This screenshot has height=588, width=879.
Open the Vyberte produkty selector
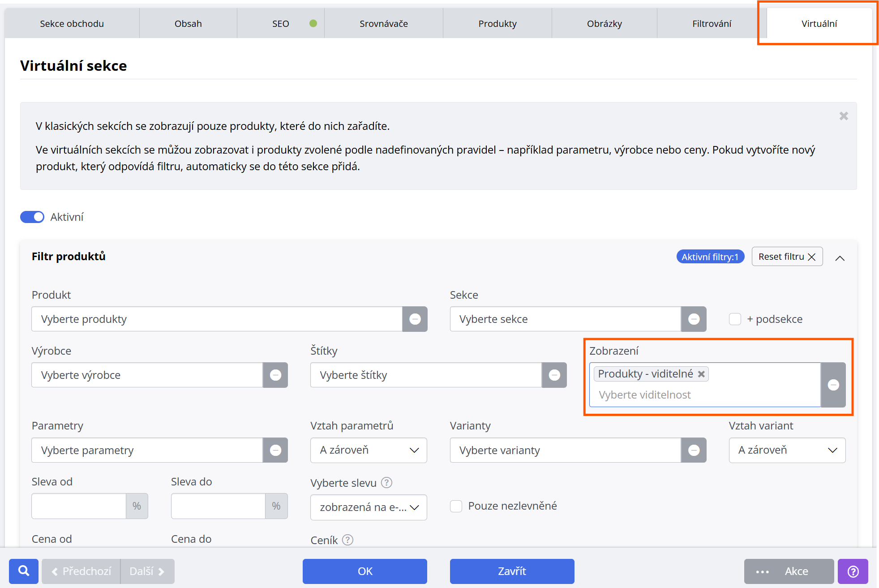(217, 319)
